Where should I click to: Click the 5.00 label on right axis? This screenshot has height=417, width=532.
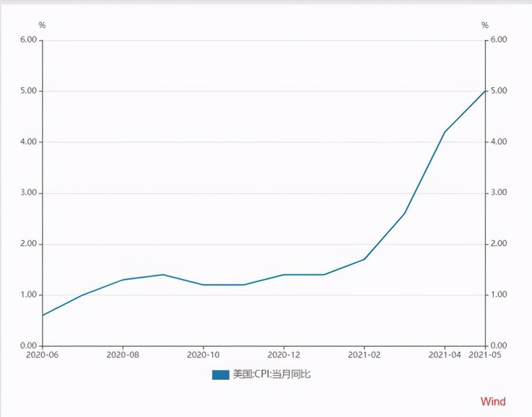click(499, 91)
